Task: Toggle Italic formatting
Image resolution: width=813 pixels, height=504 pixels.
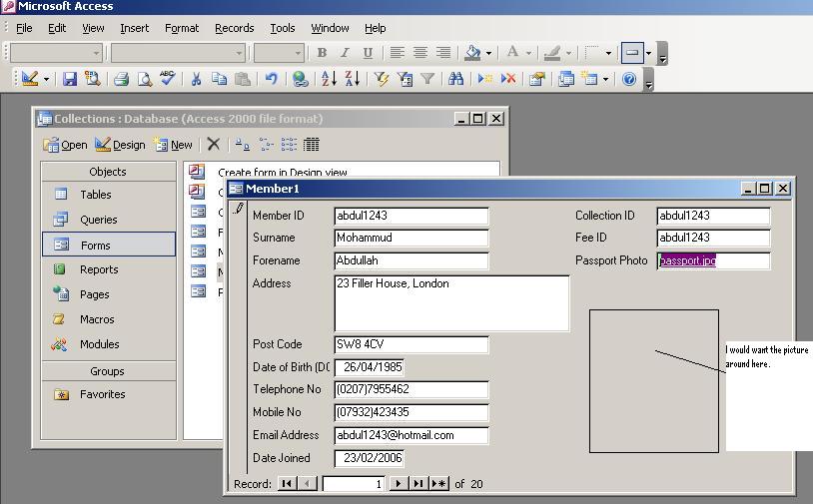Action: click(x=345, y=52)
